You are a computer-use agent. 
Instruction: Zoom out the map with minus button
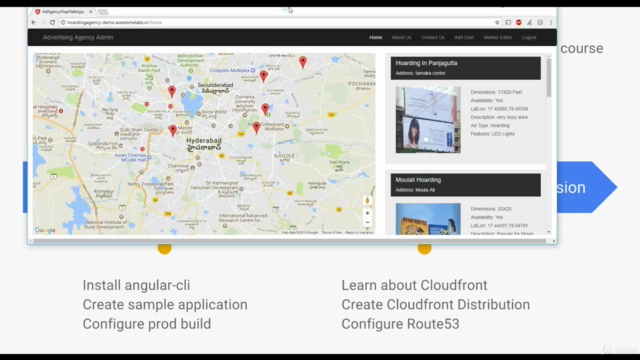tap(367, 222)
